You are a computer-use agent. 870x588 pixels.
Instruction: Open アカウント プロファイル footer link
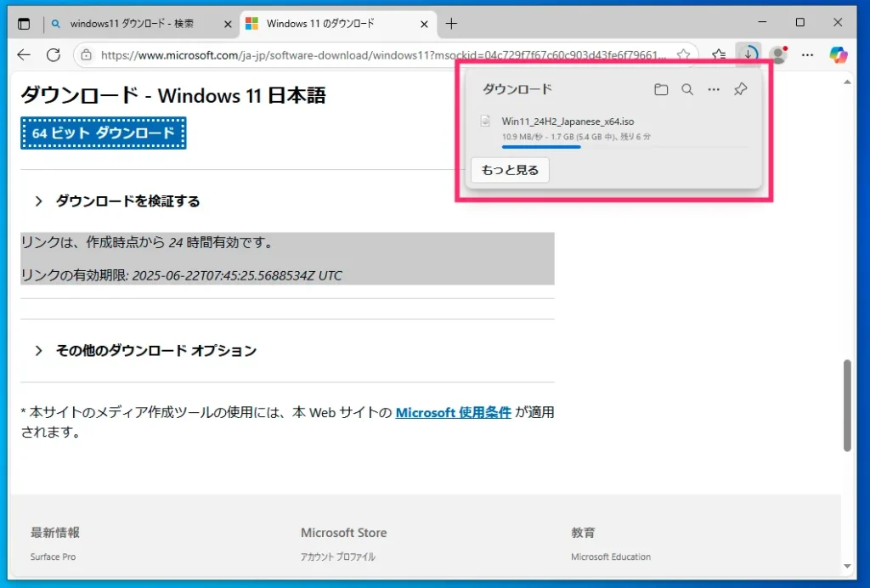point(338,557)
